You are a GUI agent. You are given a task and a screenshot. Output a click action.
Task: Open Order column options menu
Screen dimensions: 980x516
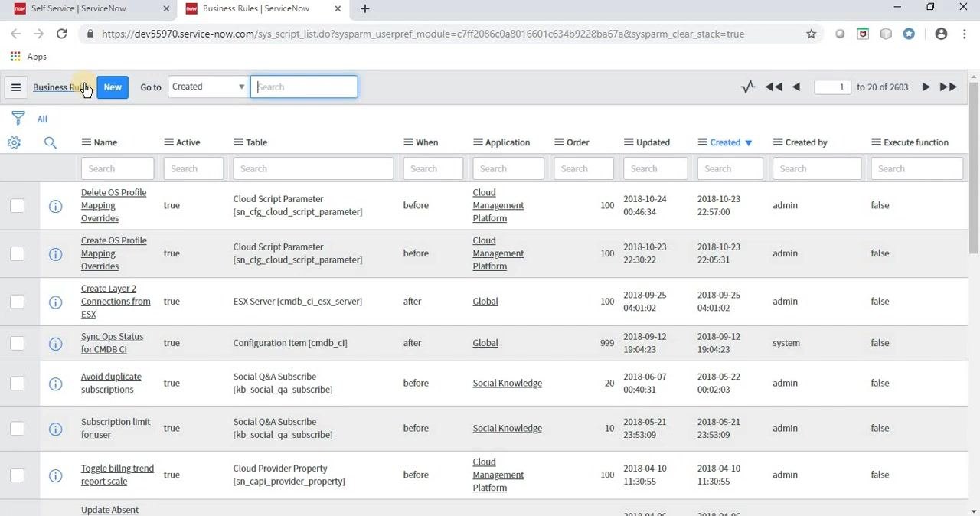tap(559, 142)
